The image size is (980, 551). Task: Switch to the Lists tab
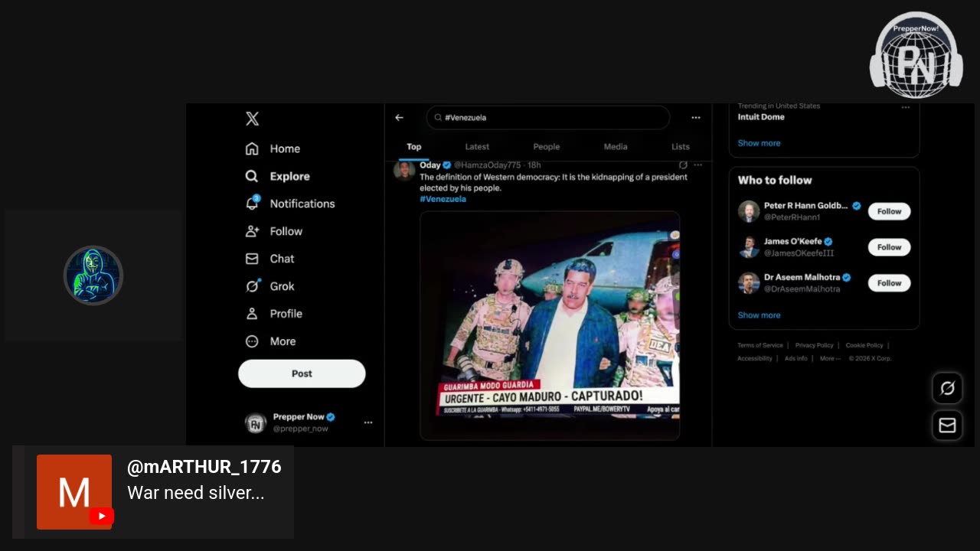(681, 147)
